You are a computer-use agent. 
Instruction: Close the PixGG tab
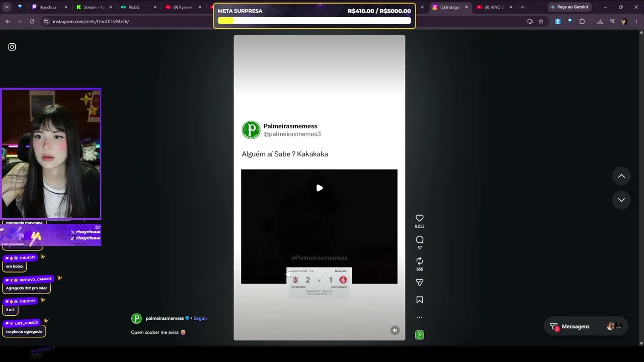pos(155,7)
